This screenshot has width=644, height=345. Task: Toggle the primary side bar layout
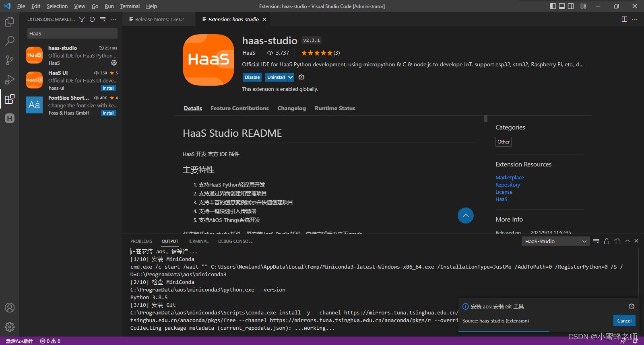(x=553, y=6)
